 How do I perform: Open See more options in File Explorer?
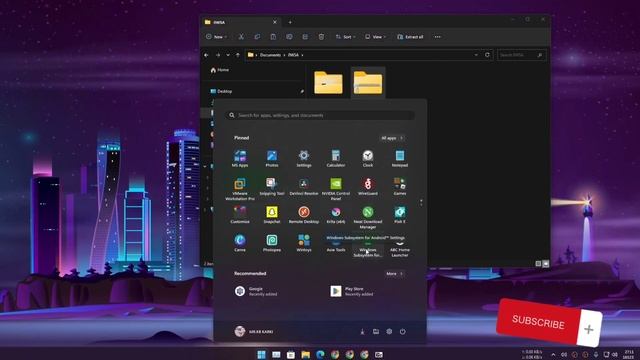(x=438, y=37)
